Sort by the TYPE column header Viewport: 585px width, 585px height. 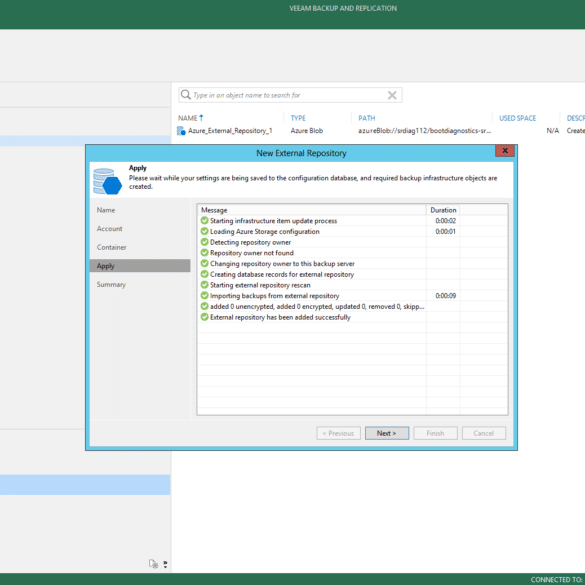click(298, 118)
